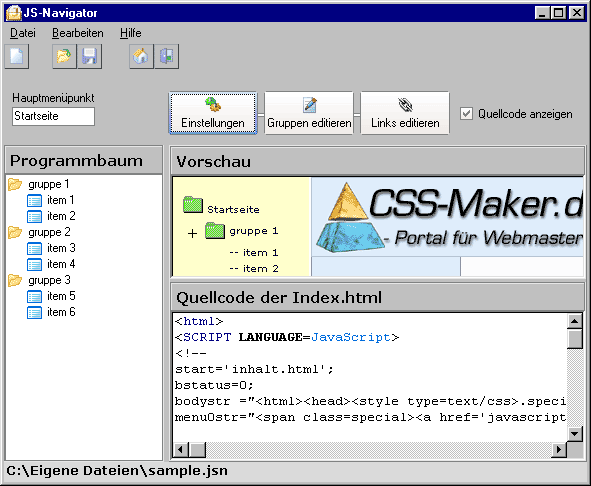Viewport: 591px width, 486px height.
Task: Click the page icon beside item 4
Action: point(34,264)
